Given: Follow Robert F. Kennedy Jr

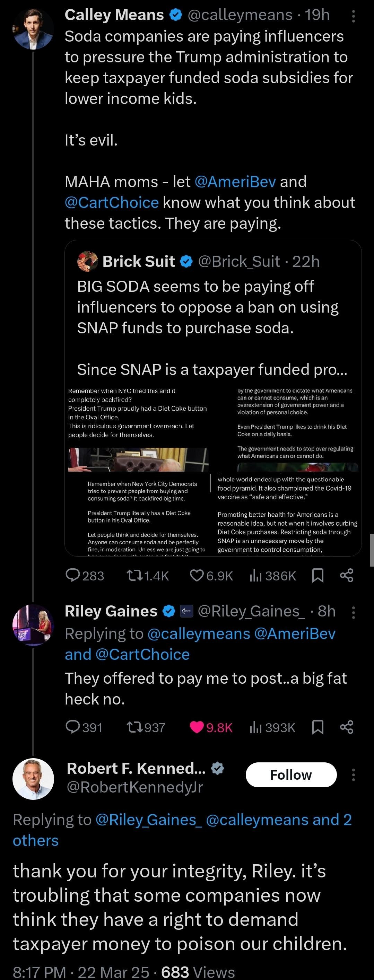Looking at the screenshot, I should coord(291,775).
